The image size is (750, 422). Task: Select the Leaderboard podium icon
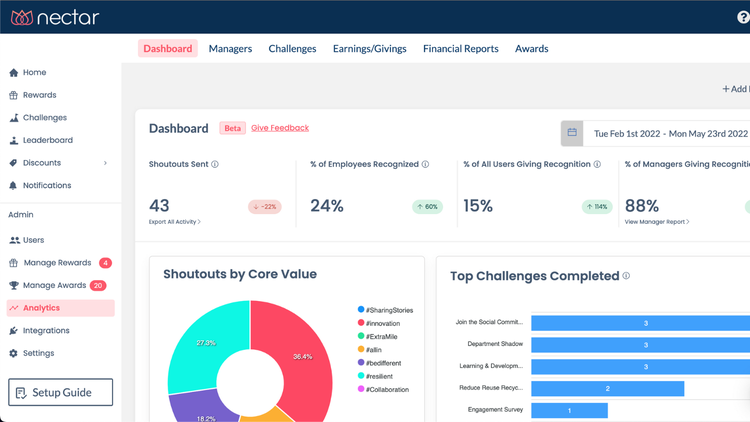coord(14,141)
